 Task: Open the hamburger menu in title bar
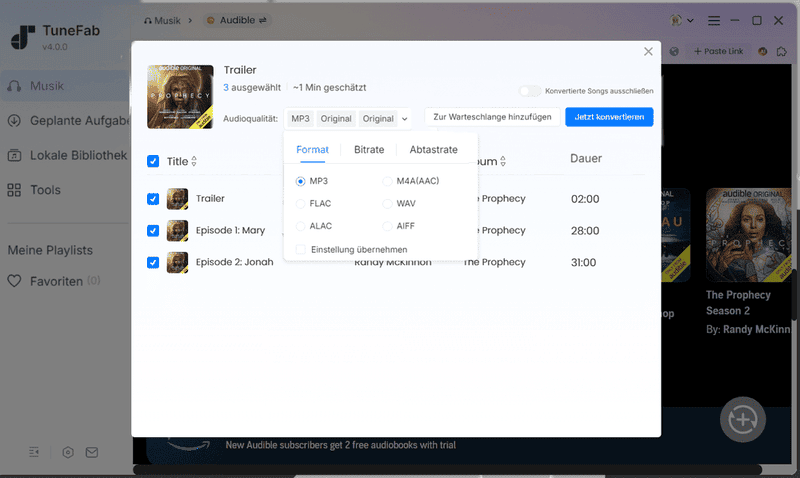click(714, 20)
